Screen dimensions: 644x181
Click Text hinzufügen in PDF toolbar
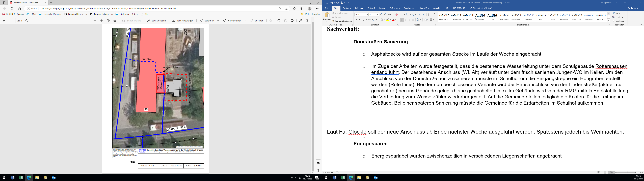(183, 21)
